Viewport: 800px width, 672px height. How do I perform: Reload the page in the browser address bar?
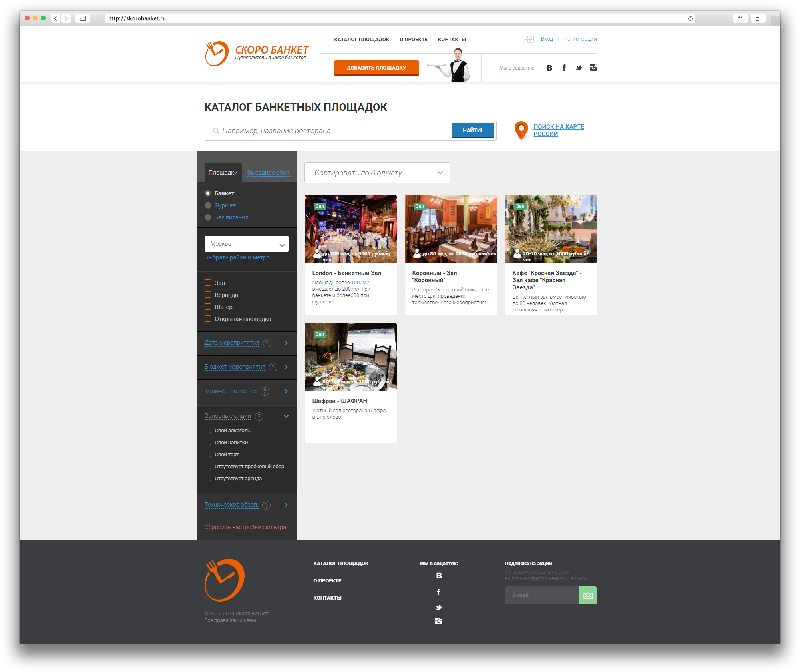pyautogui.click(x=690, y=18)
